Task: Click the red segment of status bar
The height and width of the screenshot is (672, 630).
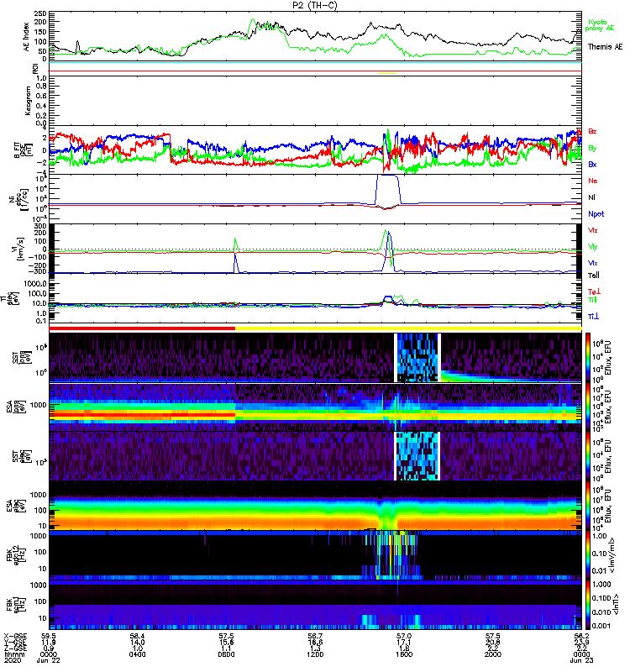Action: 142,328
